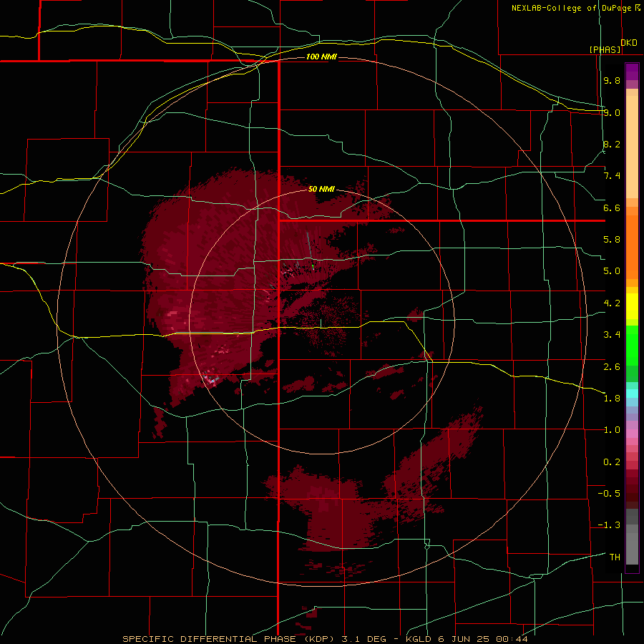Click the -1.3 scale value

(x=609, y=525)
